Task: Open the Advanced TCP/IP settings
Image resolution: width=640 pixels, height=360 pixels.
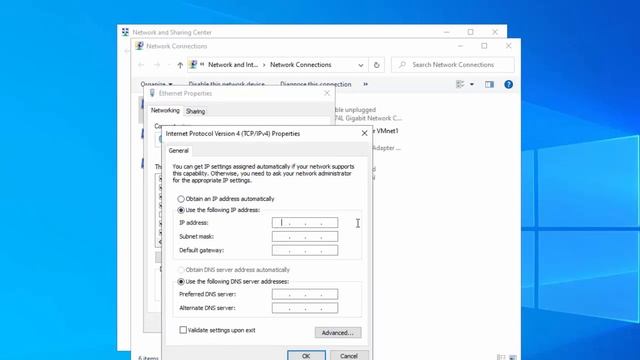Action: coord(338,333)
